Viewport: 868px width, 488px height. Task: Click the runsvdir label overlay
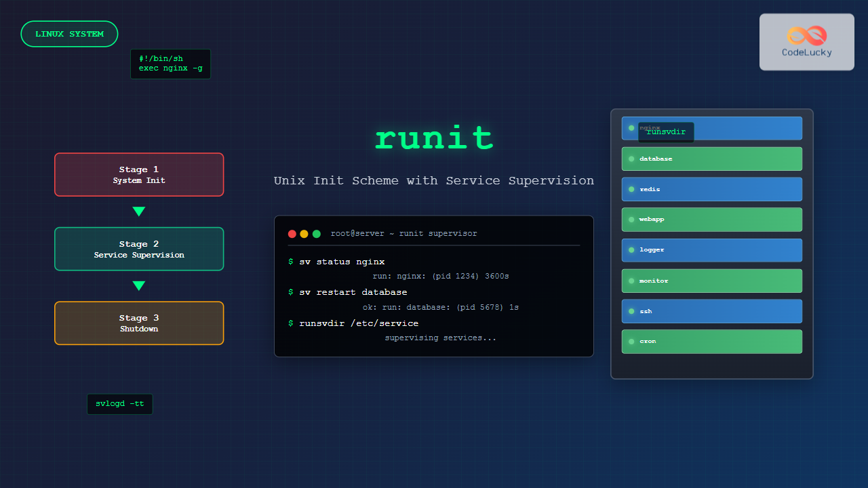click(x=666, y=132)
